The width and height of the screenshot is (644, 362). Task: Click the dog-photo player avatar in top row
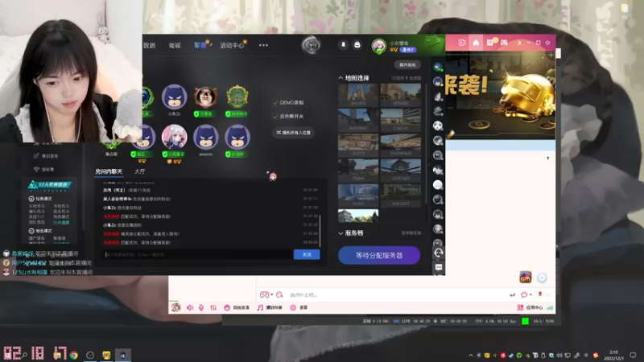tap(205, 97)
